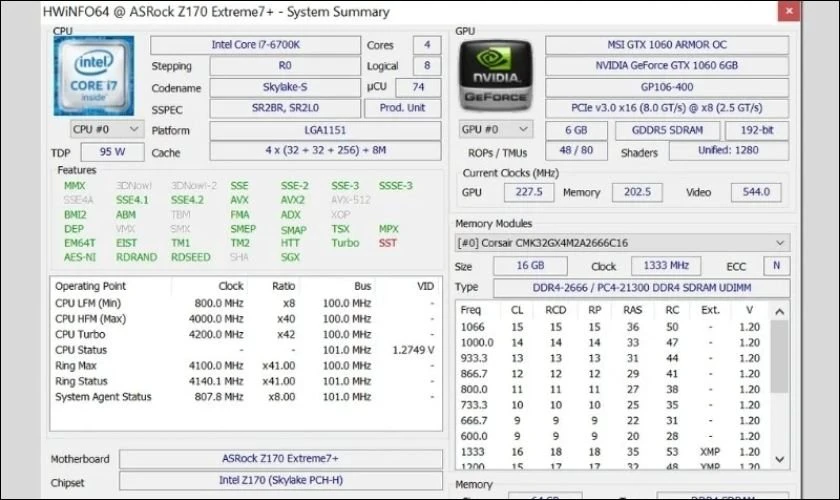
Task: Click the GP106-400 field
Action: [667, 87]
